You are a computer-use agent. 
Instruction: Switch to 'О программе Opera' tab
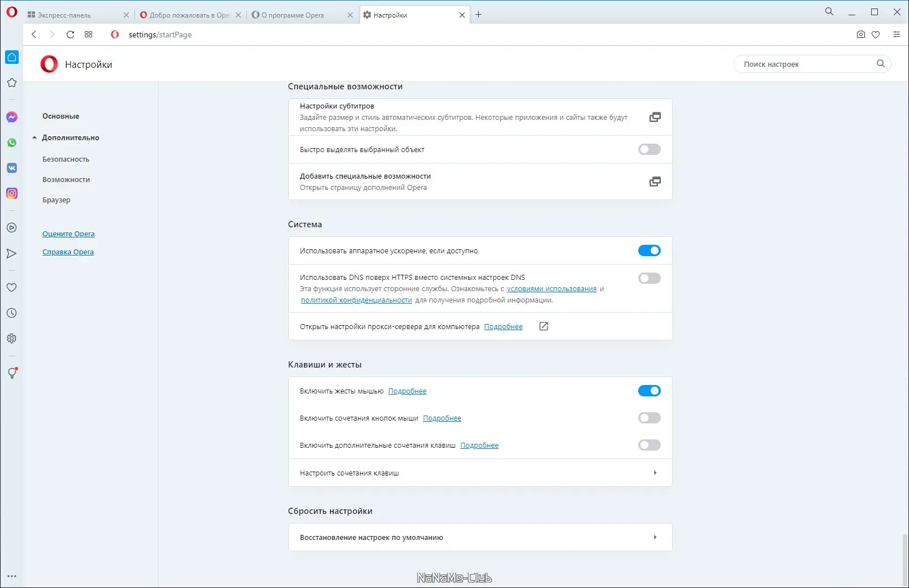click(x=296, y=15)
